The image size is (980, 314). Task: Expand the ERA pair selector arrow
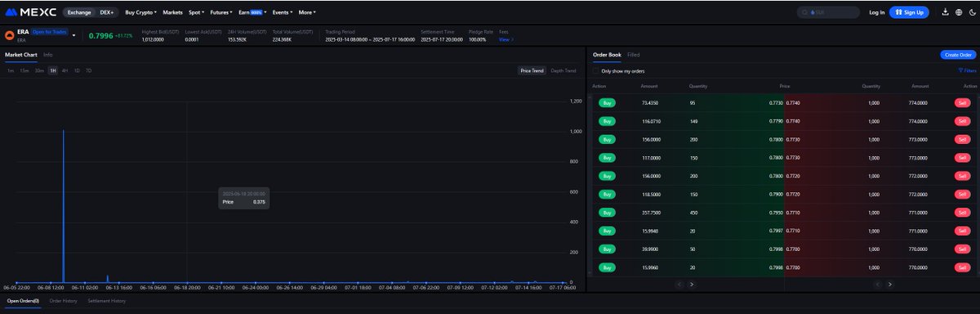click(73, 36)
